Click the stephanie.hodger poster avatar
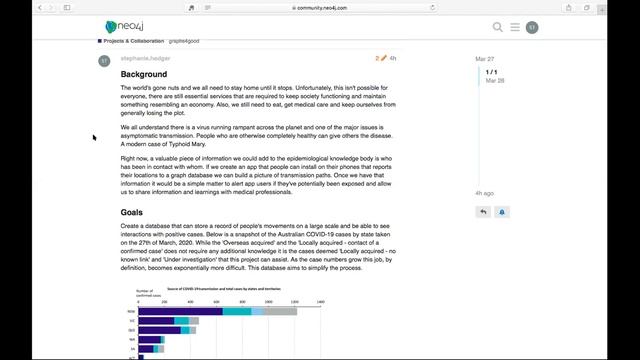 (x=104, y=61)
